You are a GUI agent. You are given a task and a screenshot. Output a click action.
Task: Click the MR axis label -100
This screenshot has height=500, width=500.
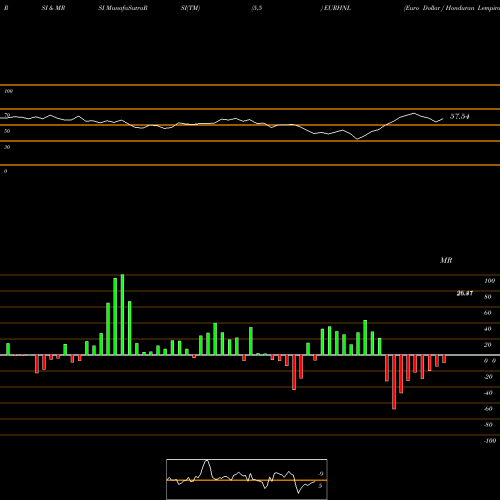coord(490,441)
